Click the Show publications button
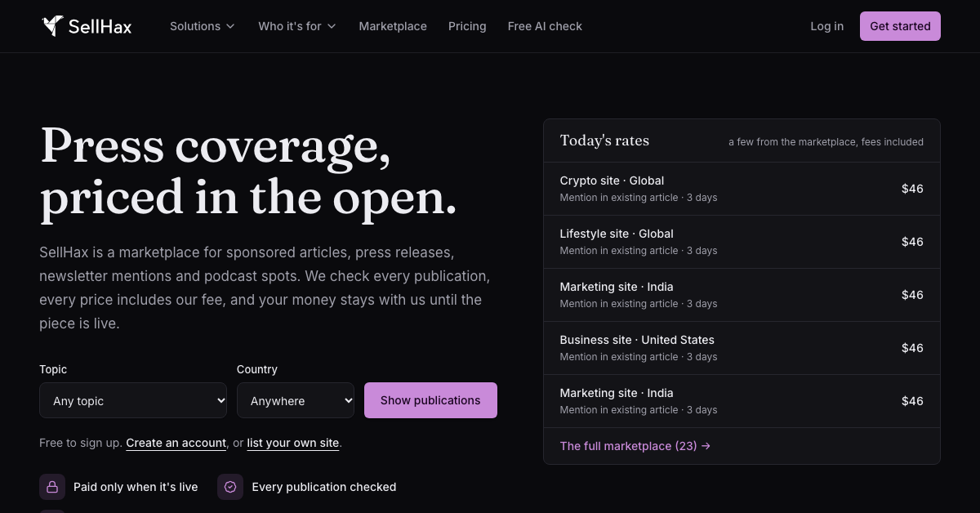The image size is (980, 513). point(430,400)
